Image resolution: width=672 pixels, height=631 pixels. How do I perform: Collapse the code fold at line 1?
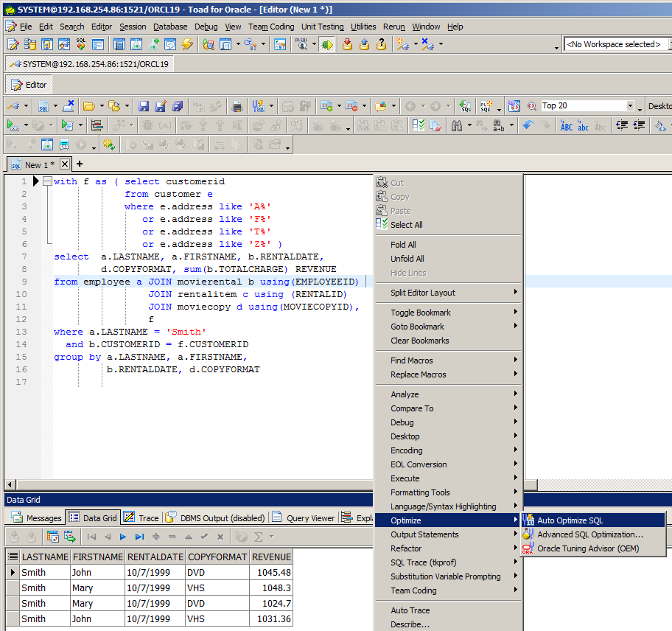[48, 181]
